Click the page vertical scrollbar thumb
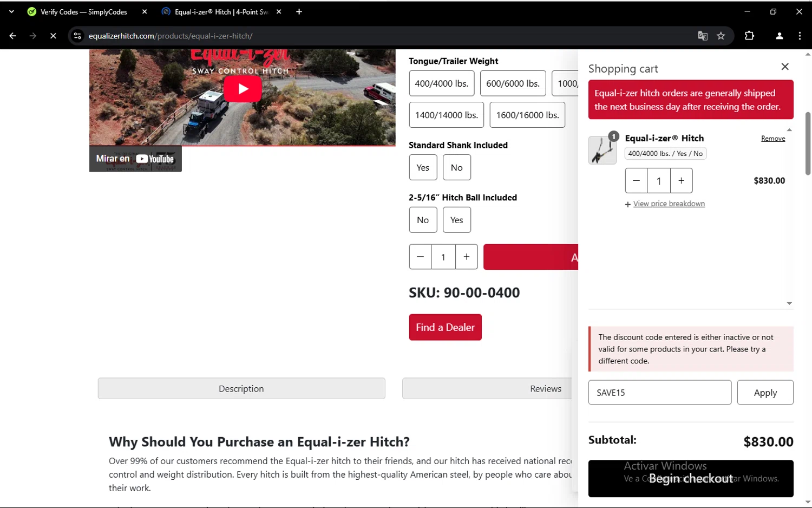 (x=808, y=144)
